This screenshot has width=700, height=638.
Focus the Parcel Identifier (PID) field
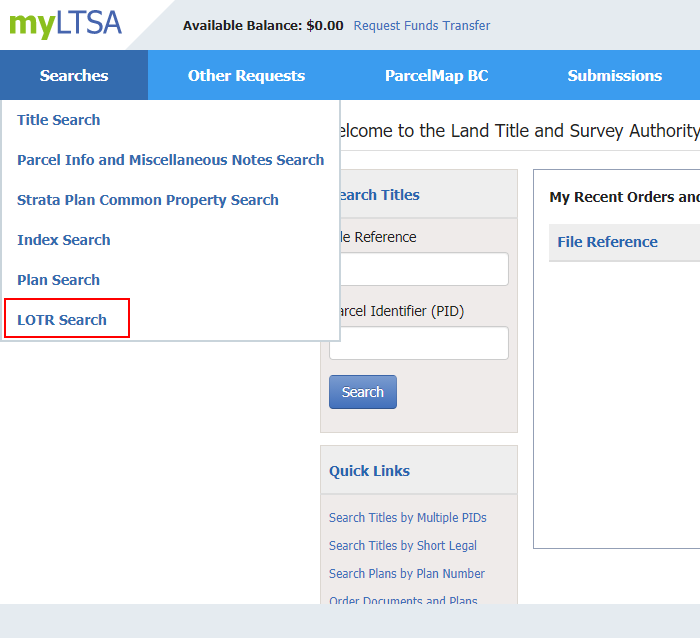pyautogui.click(x=424, y=343)
